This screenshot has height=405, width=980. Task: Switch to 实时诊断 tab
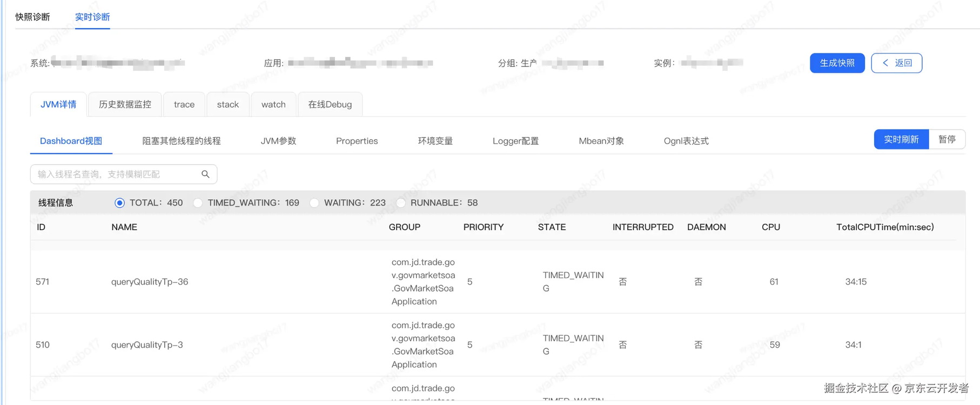tap(92, 17)
